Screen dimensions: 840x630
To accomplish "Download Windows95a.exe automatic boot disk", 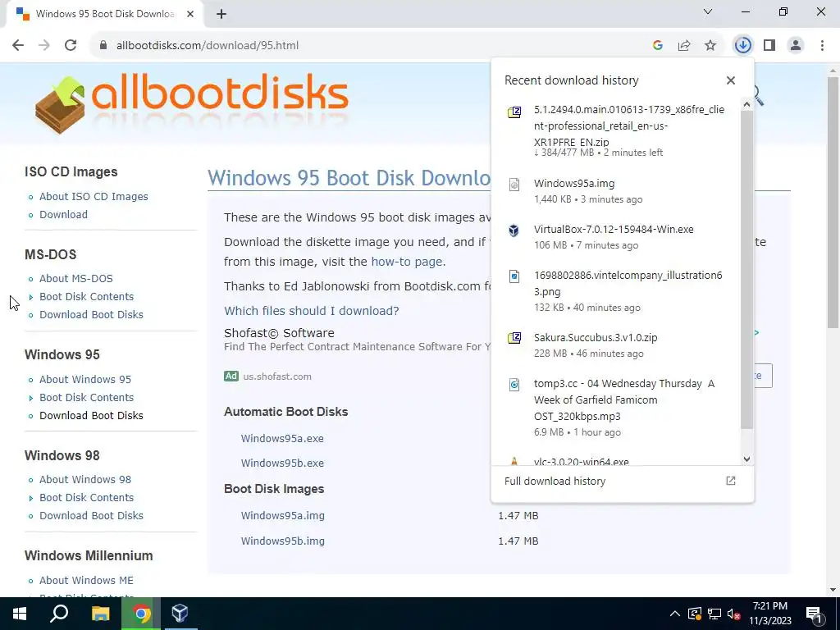I will [282, 438].
